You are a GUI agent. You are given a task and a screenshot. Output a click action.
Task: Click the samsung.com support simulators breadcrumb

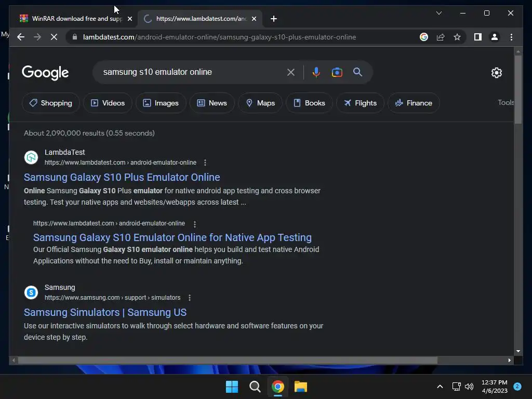112,298
